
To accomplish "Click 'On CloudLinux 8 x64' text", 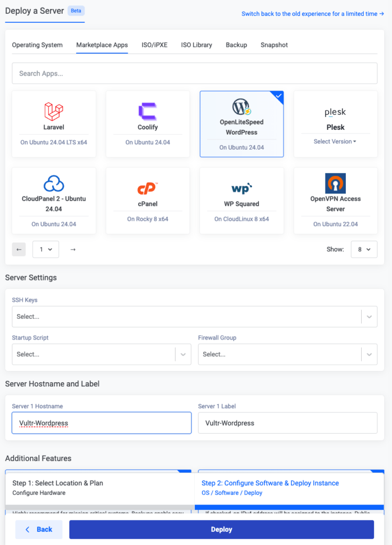I will click(241, 219).
